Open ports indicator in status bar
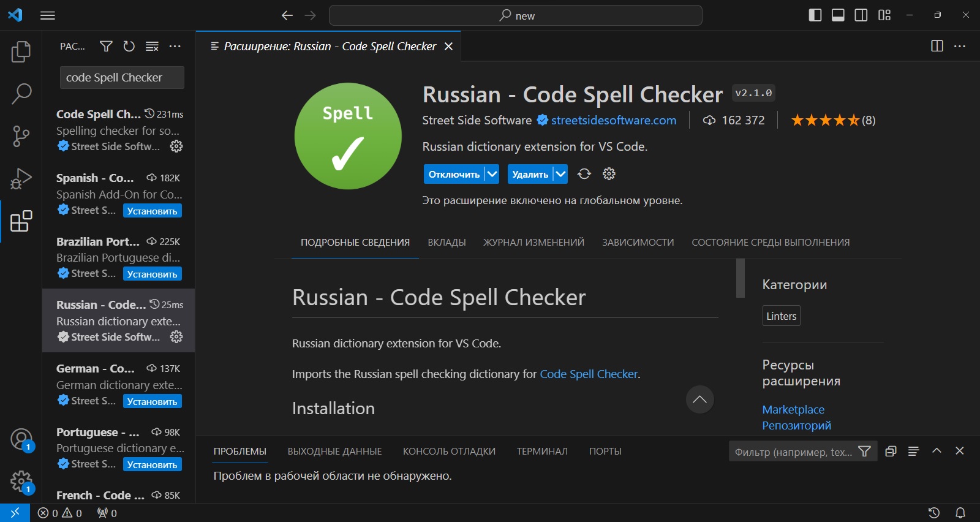This screenshot has height=522, width=980. pos(107,513)
